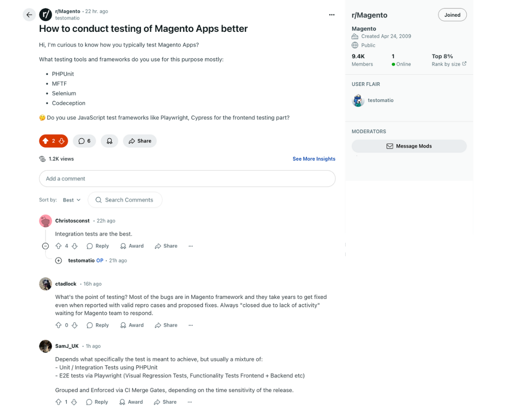
Task: Click the Message Mods button
Action: [x=409, y=146]
